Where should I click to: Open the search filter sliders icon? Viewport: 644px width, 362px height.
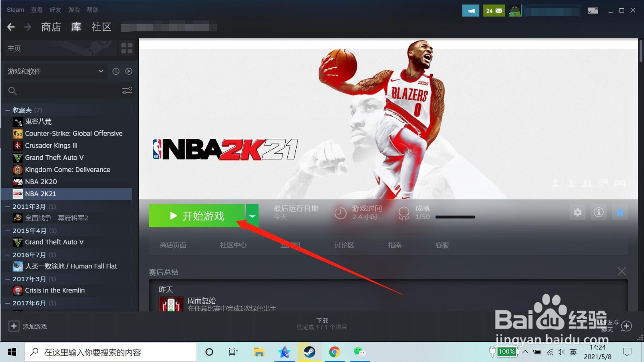[x=127, y=91]
